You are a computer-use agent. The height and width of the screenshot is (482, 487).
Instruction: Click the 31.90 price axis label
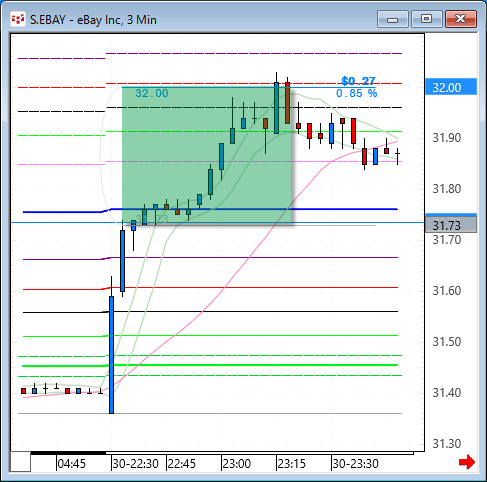447,138
